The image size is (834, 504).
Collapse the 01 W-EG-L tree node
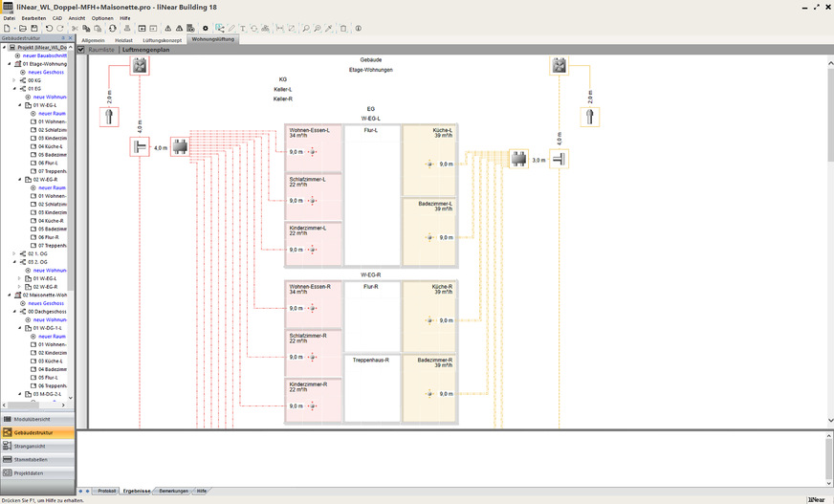click(20, 105)
